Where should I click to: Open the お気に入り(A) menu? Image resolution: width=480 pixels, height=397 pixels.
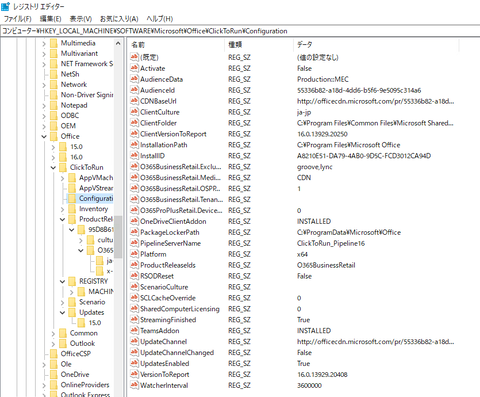(x=119, y=19)
